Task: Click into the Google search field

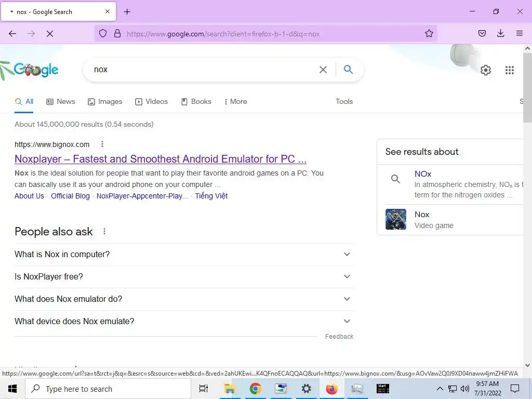Action: point(204,70)
